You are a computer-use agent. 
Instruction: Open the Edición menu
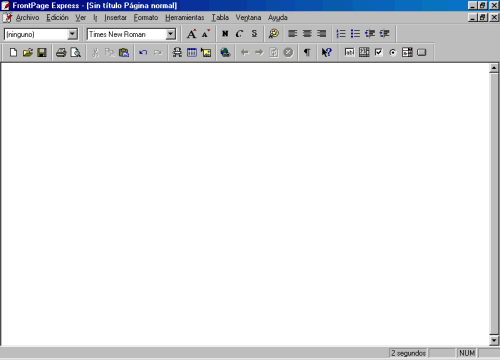click(x=57, y=17)
